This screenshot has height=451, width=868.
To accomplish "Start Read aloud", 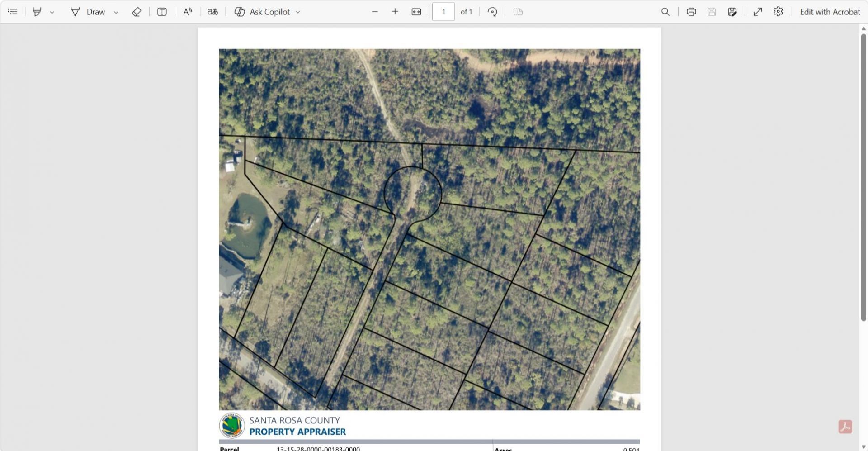I will [x=187, y=12].
